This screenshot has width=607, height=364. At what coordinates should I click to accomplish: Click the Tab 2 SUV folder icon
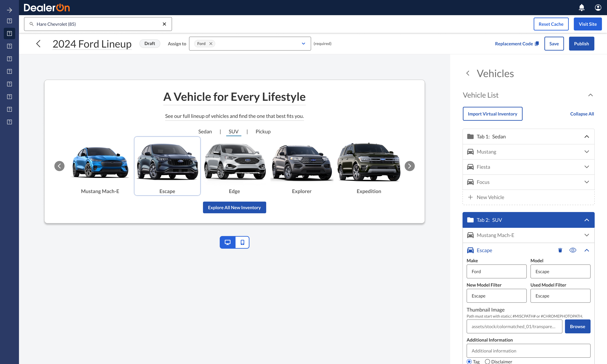[x=470, y=220]
